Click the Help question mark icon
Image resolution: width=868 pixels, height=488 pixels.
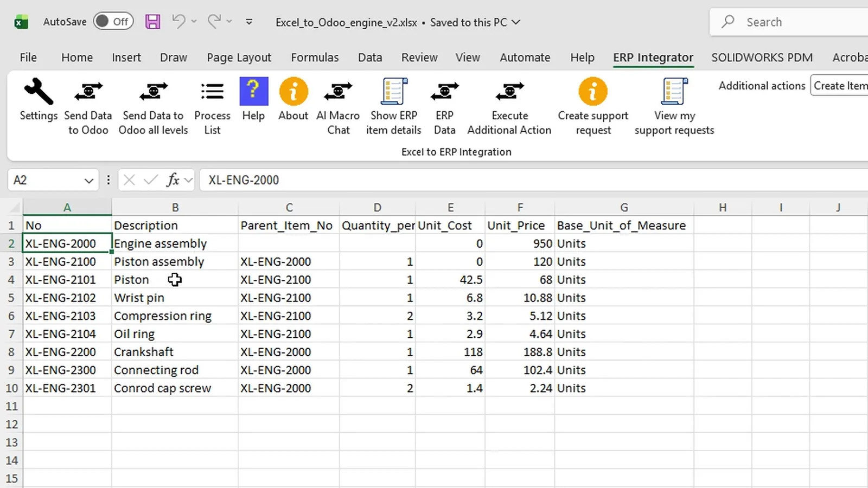coord(253,91)
